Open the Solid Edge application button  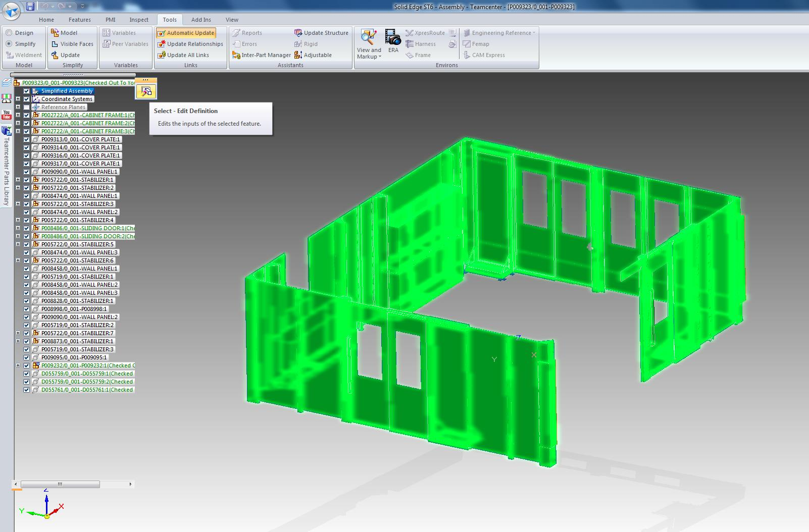click(12, 10)
